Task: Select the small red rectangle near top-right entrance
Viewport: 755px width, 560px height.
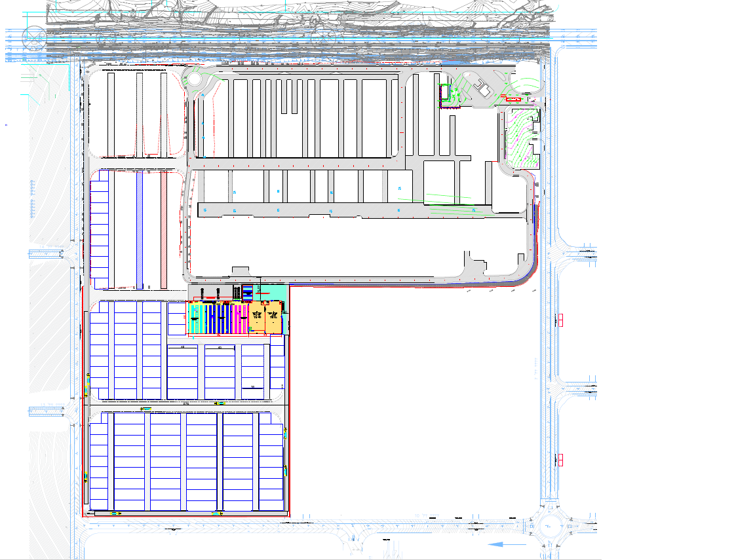Action: [511, 99]
